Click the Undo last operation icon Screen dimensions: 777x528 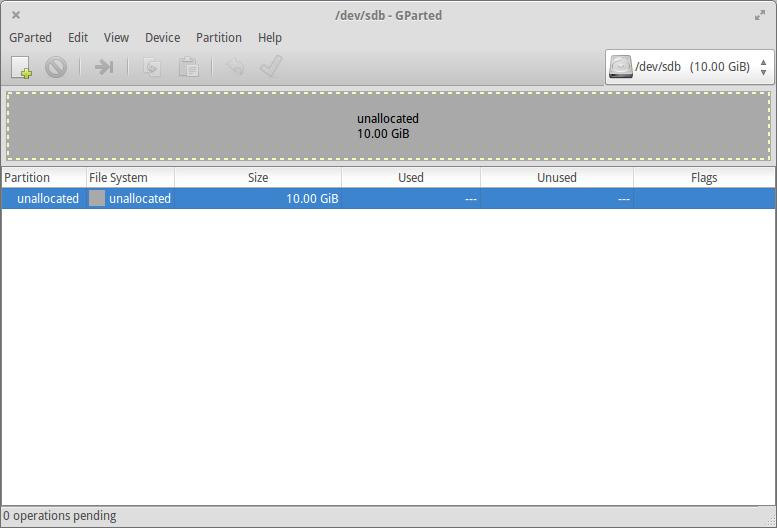(235, 67)
